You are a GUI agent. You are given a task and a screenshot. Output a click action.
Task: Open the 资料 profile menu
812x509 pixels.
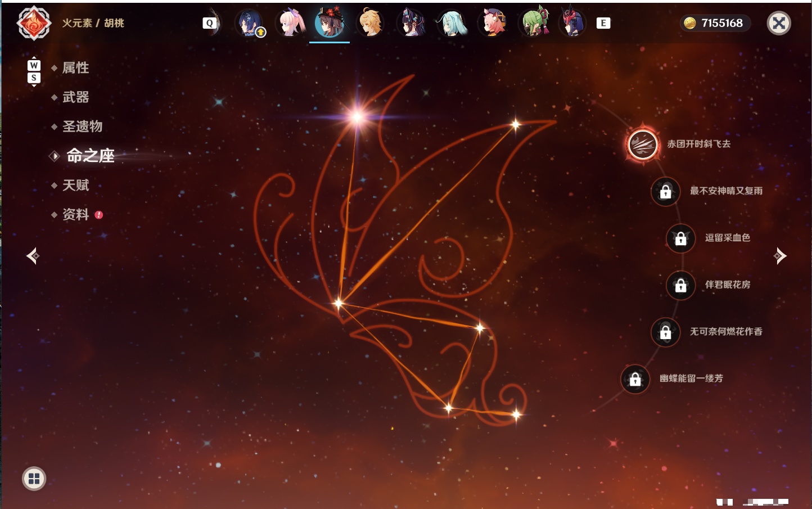pyautogui.click(x=75, y=214)
